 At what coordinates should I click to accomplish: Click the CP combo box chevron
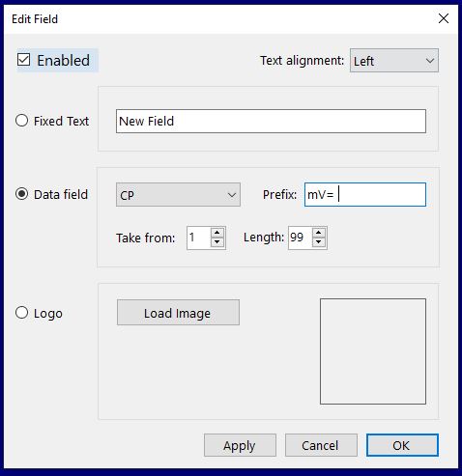pos(232,195)
